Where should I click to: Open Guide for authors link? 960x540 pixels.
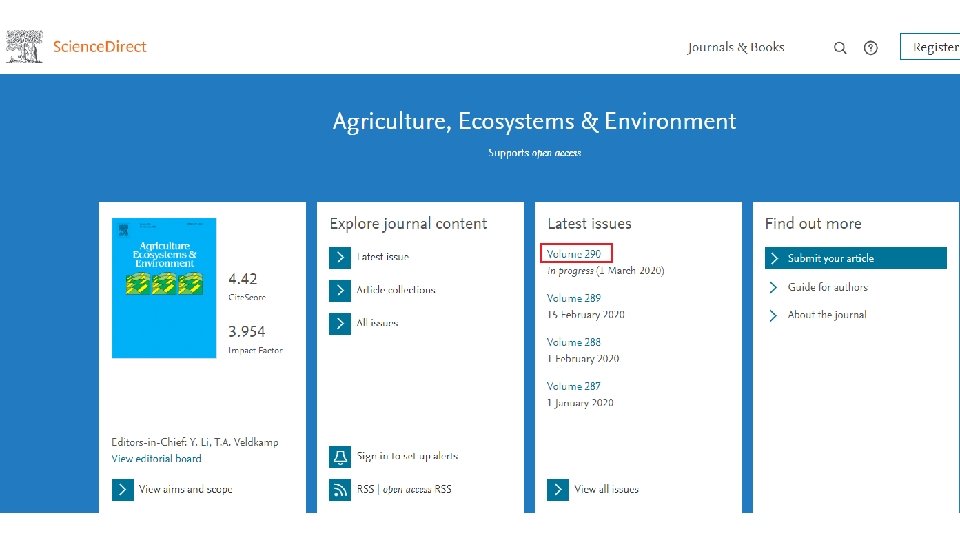828,287
